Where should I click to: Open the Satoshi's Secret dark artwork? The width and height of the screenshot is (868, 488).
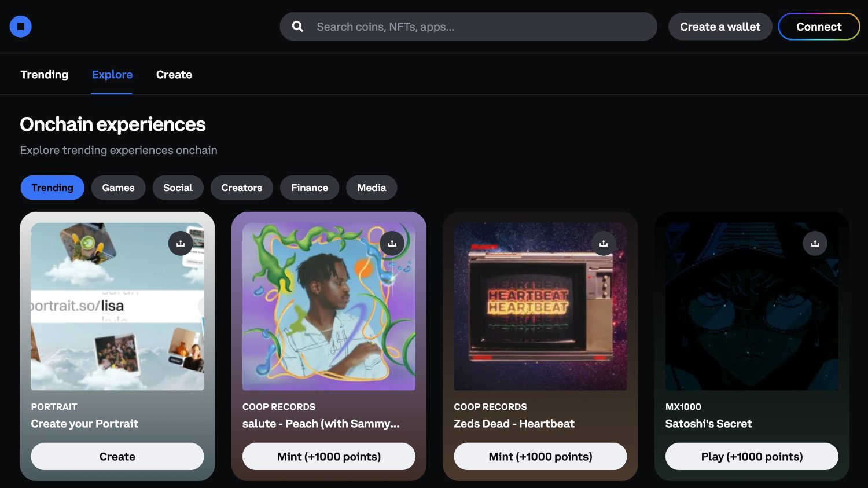pos(752,307)
